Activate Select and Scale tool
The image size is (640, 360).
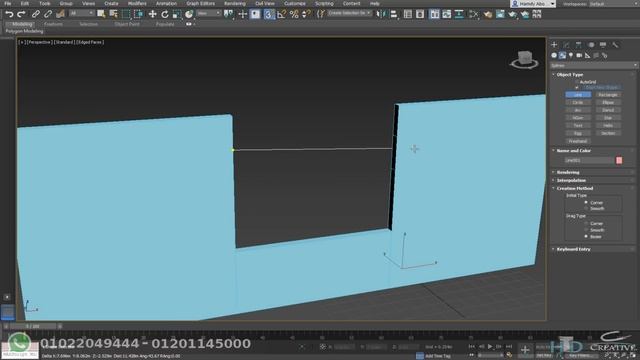[x=177, y=14]
